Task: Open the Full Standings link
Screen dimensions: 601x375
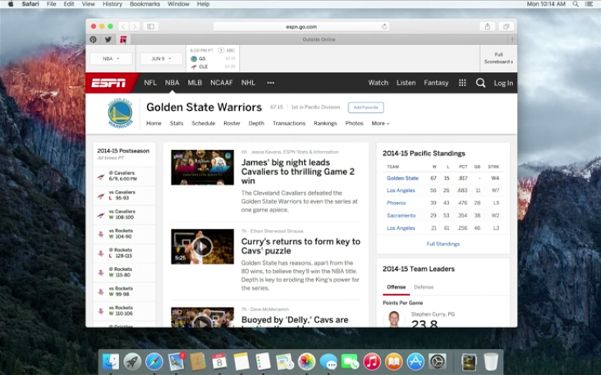Action: pos(443,244)
